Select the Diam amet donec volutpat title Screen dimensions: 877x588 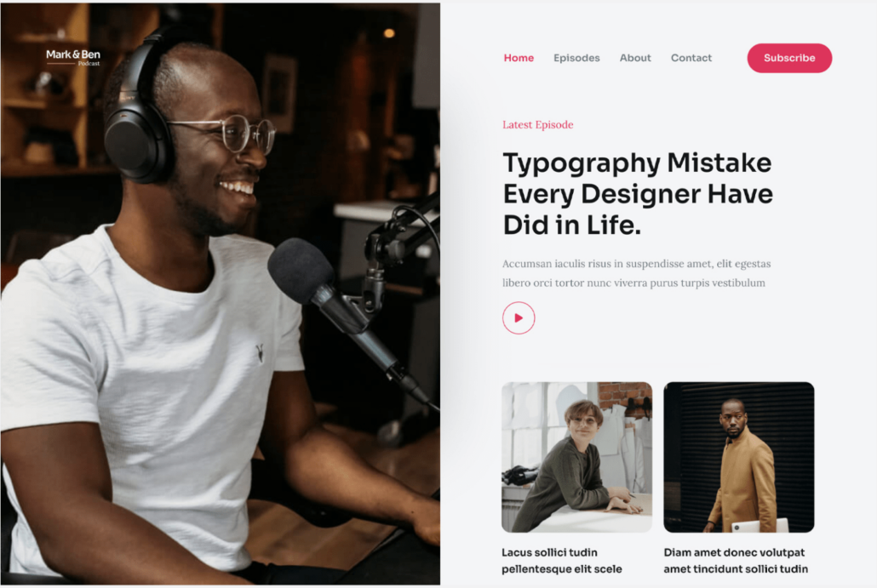[x=736, y=561]
